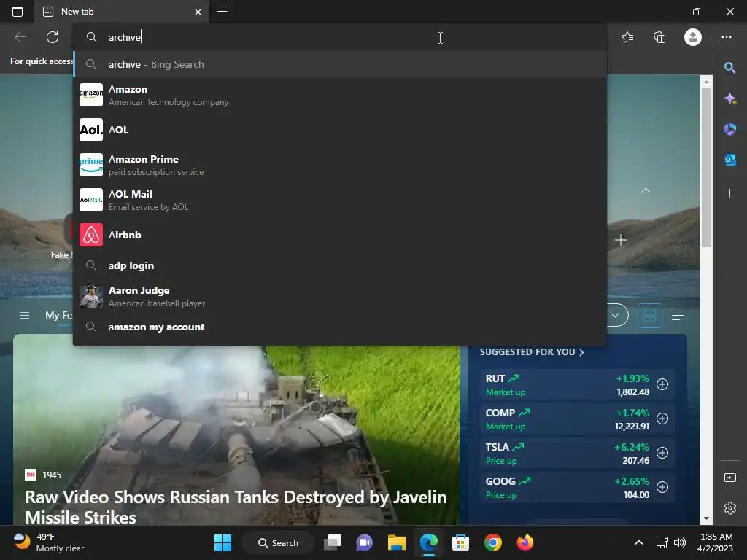Open the sidebar Discover sparkle icon

[x=729, y=98]
